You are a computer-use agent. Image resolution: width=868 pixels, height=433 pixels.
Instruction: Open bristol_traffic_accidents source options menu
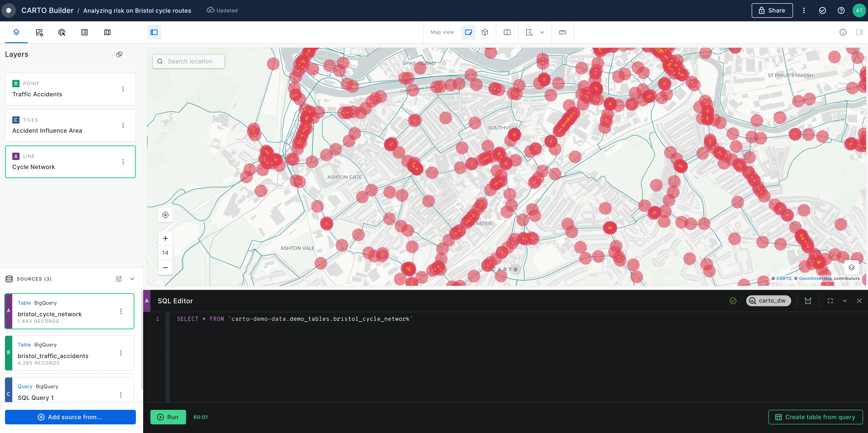pyautogui.click(x=121, y=353)
